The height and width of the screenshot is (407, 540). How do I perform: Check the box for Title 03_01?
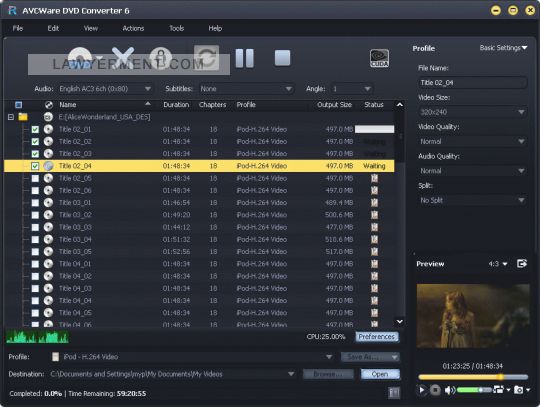pyautogui.click(x=35, y=203)
